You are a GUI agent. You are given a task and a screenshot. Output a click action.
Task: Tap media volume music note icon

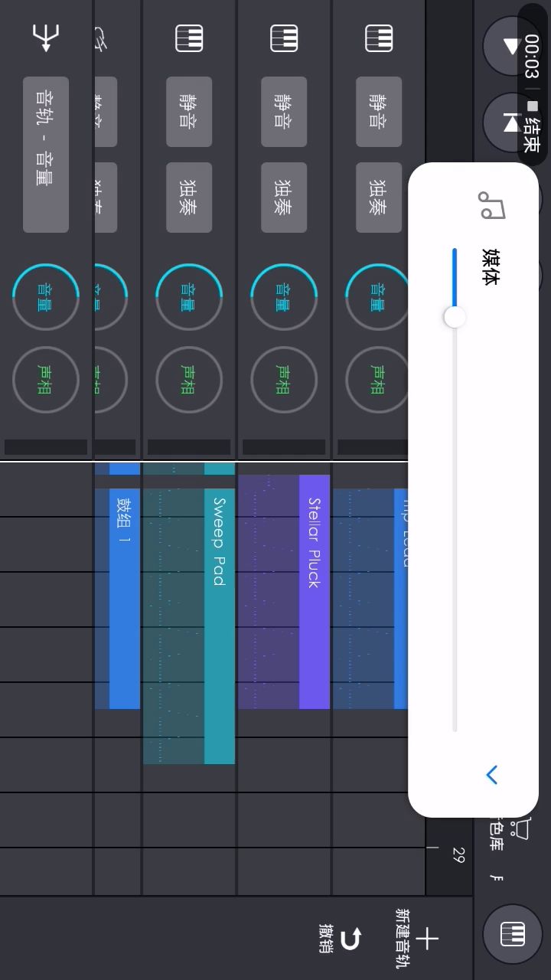point(491,205)
